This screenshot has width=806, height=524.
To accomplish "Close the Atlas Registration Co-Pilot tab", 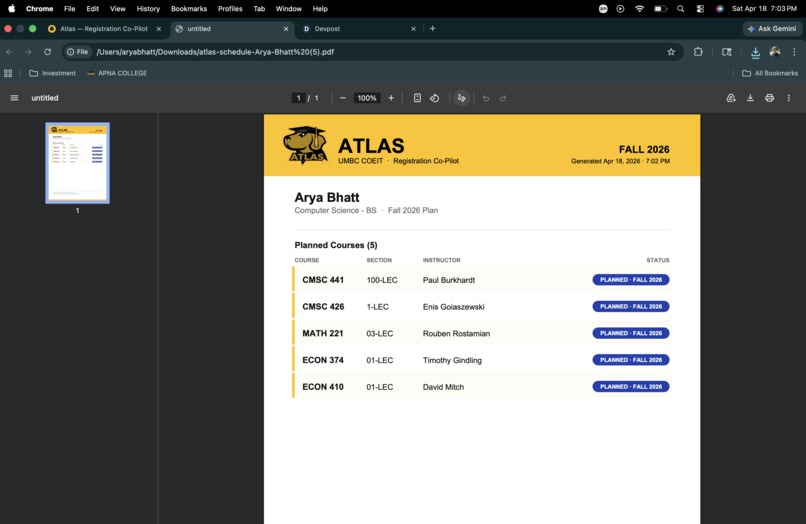I will pyautogui.click(x=159, y=29).
